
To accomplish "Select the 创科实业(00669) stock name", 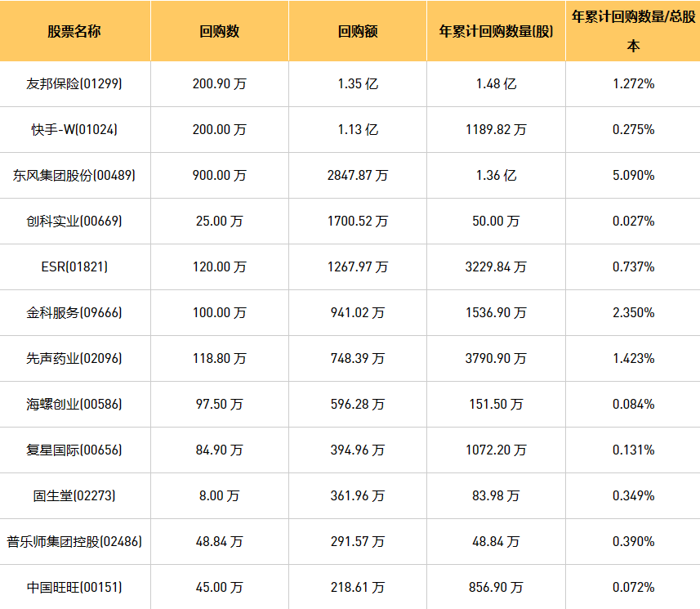I will [x=74, y=222].
